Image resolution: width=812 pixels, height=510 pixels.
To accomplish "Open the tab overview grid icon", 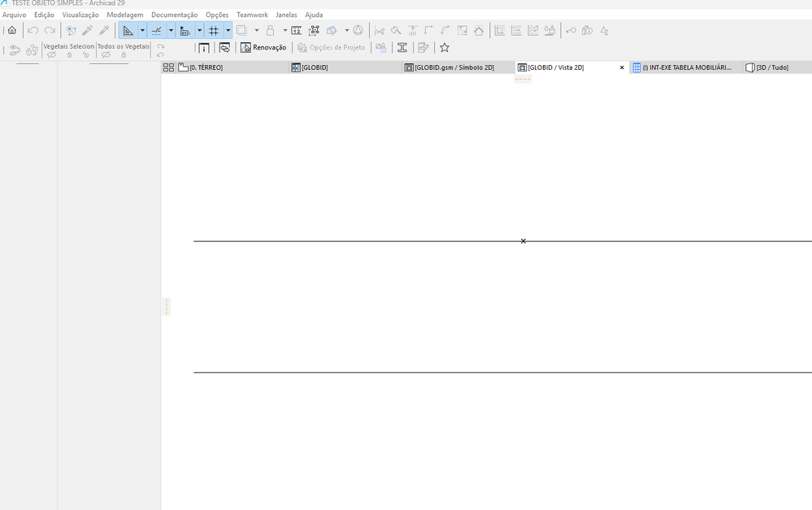I will (168, 67).
